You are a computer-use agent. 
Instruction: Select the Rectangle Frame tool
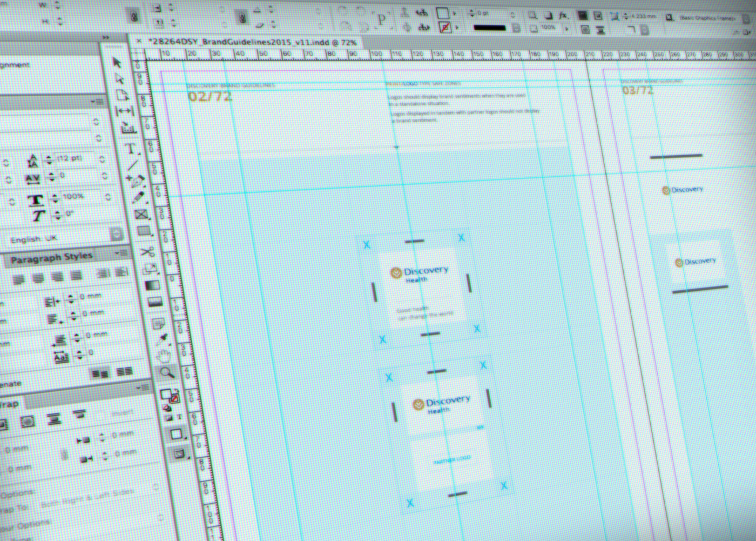[141, 215]
